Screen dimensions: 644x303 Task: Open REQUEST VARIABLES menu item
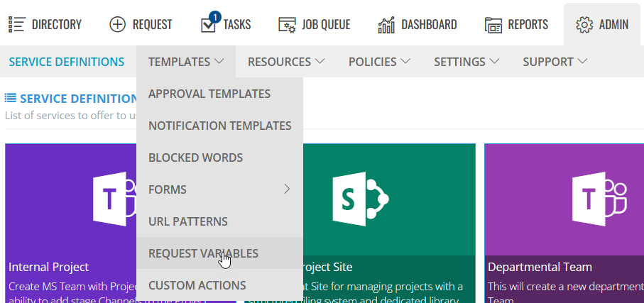(x=219, y=253)
